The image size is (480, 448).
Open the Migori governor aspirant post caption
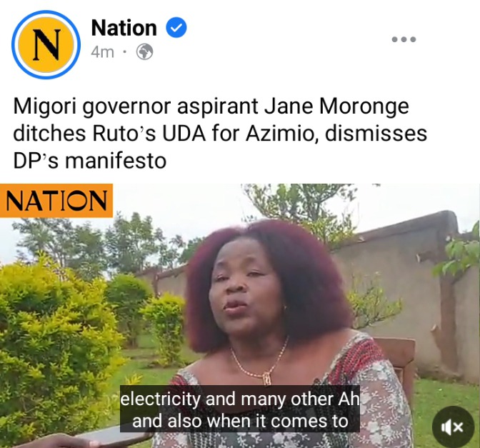[x=220, y=134]
